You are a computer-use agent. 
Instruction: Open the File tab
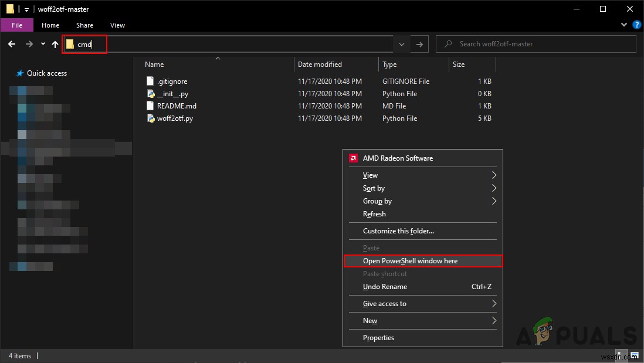17,25
